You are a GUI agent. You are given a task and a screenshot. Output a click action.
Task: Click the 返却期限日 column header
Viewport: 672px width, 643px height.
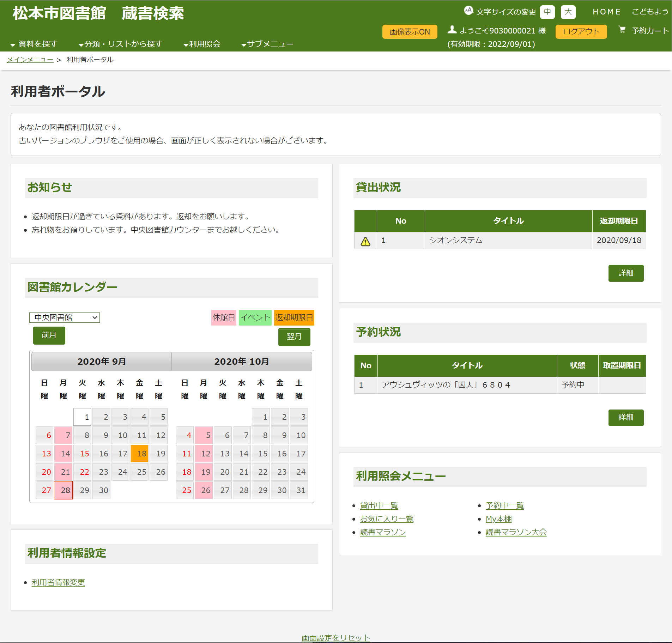619,221
